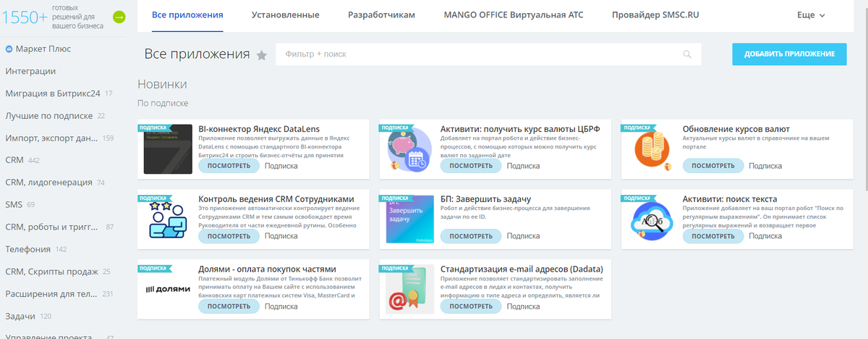Open the piggy bank icon for Активити курс валюты
Viewport: 868px width, 339px height.
(x=410, y=149)
